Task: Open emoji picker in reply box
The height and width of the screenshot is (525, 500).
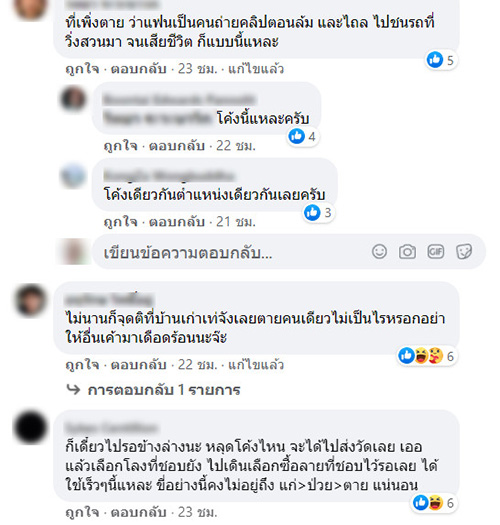Action: pyautogui.click(x=379, y=251)
